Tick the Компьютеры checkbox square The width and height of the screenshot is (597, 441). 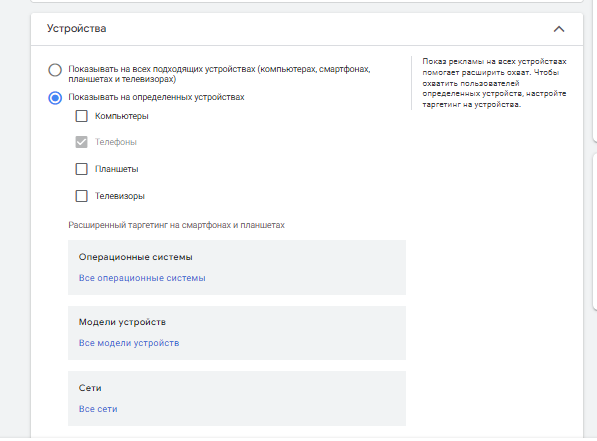81,116
